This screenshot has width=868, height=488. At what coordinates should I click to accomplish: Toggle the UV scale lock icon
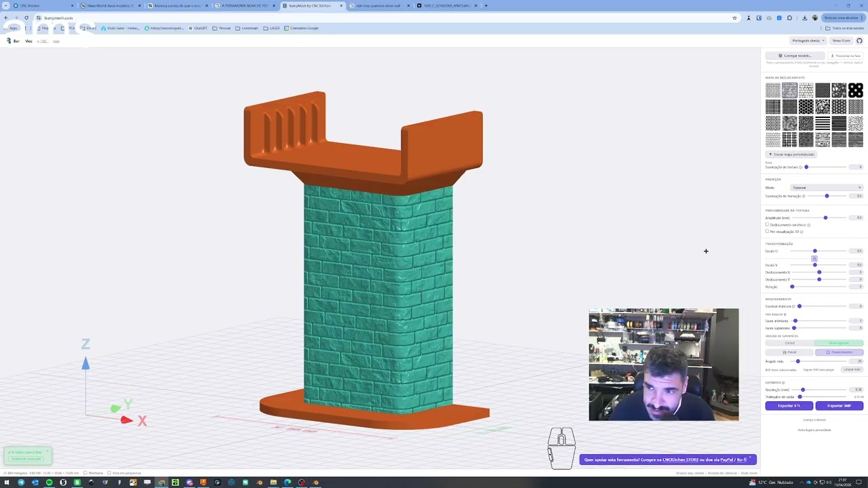click(x=814, y=258)
